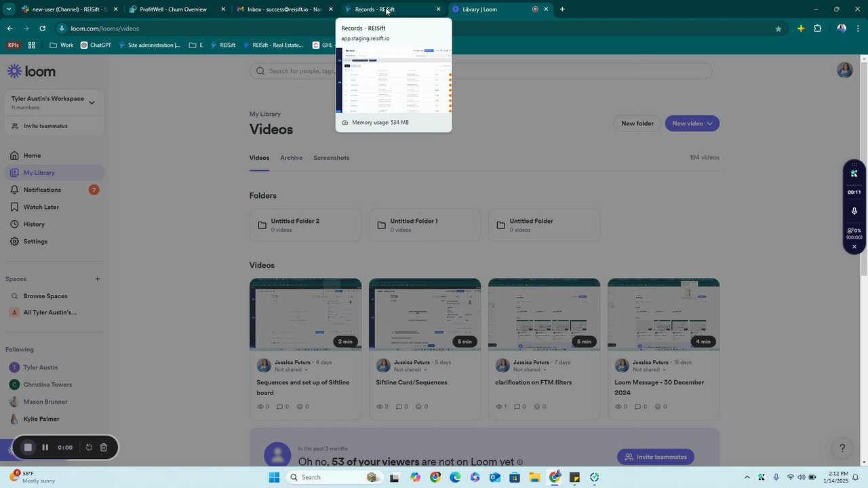Expand Tyler Austin's Workspace dropdown
This screenshot has height=488, width=868.
click(92, 103)
